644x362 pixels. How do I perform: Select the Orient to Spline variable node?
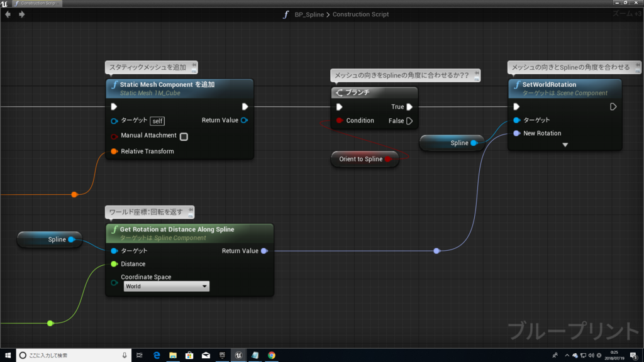(365, 159)
